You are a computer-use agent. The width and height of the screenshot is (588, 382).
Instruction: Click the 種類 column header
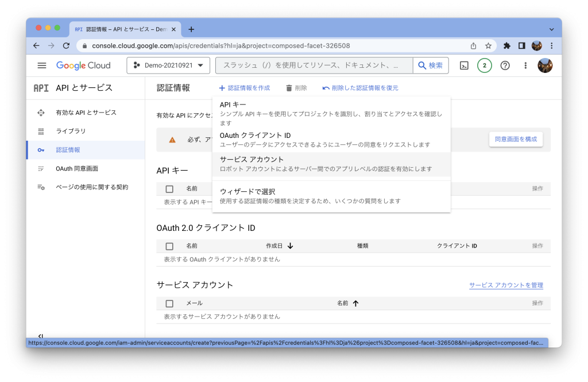[x=363, y=246]
